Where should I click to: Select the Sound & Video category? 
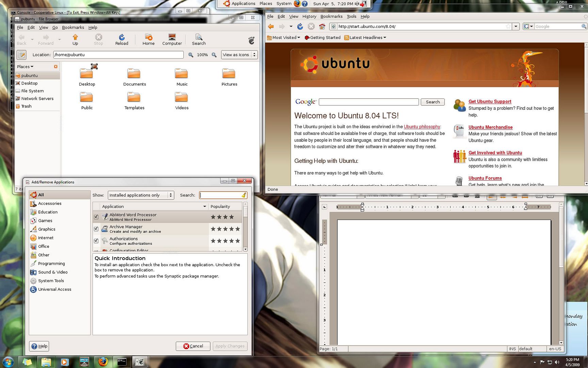pyautogui.click(x=52, y=272)
